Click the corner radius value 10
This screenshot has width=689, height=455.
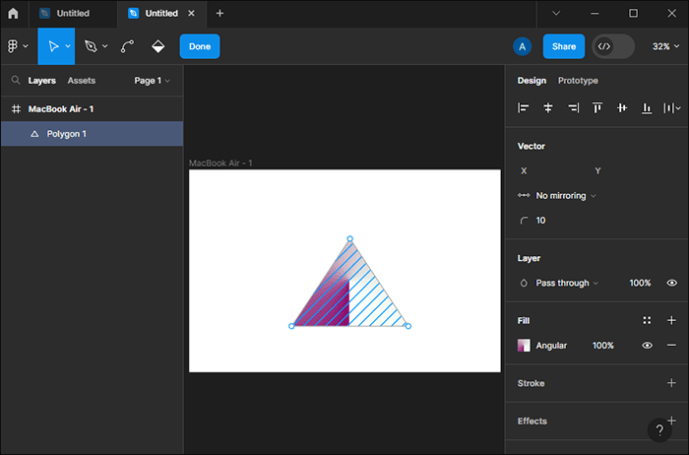click(x=541, y=221)
